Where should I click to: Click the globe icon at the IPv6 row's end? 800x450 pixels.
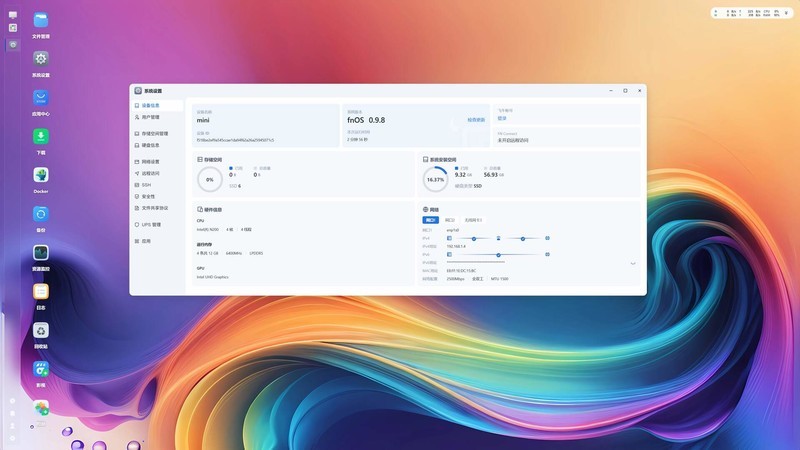[x=547, y=254]
